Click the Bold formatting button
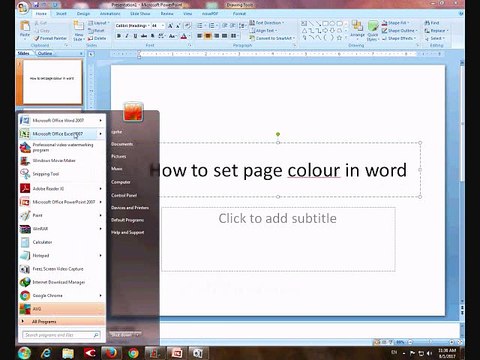The width and height of the screenshot is (480, 360). coord(119,36)
